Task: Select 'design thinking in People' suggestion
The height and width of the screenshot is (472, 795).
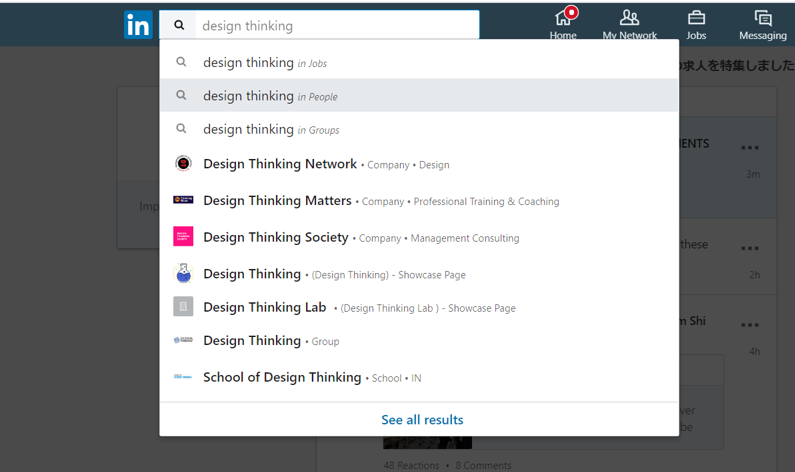Action: [419, 95]
